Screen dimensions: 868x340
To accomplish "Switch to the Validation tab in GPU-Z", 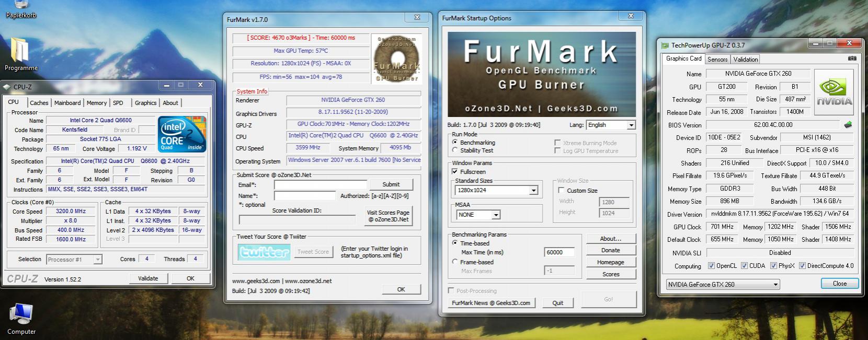I will click(x=746, y=60).
